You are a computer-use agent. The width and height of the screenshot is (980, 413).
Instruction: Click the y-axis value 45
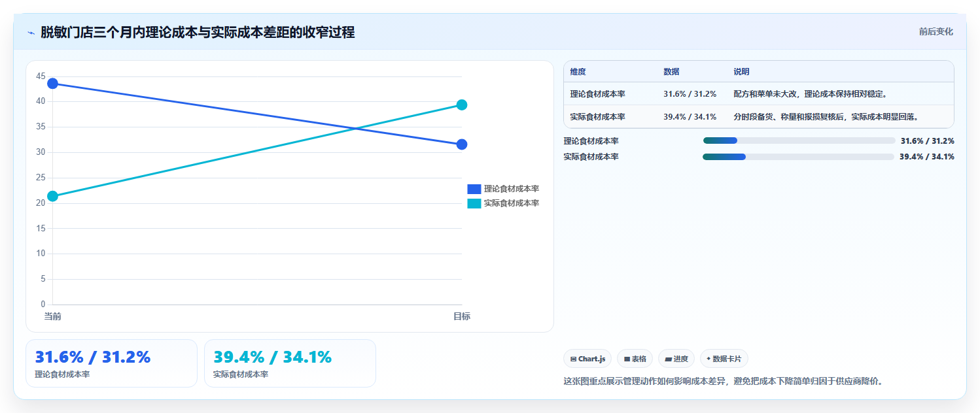41,76
